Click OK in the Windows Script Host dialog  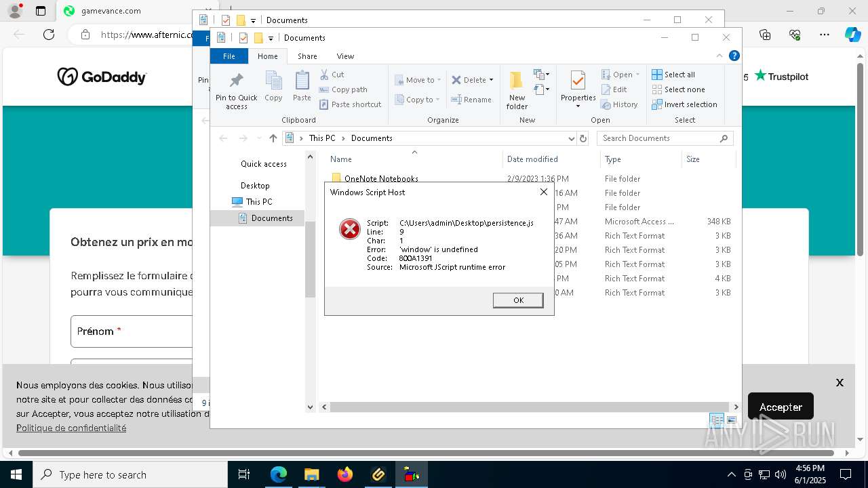[x=518, y=300]
